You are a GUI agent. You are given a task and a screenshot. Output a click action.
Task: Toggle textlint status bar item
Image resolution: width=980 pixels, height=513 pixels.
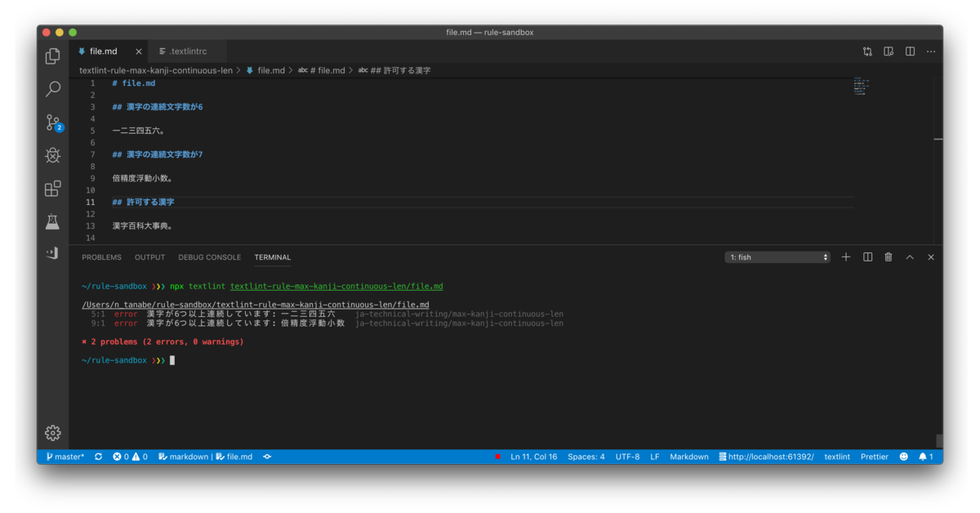tap(837, 457)
